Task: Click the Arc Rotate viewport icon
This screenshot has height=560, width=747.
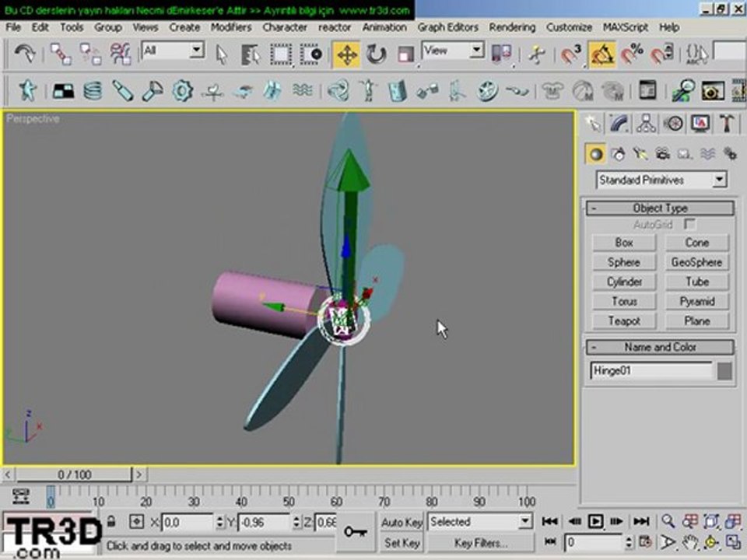Action: coord(711,542)
